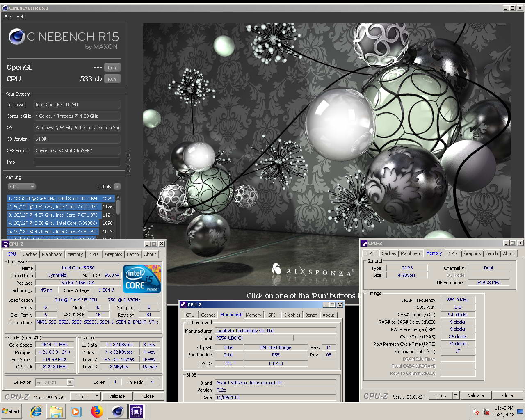This screenshot has height=420, width=525.
Task: Click the volume muted tray icon
Action: [x=476, y=411]
